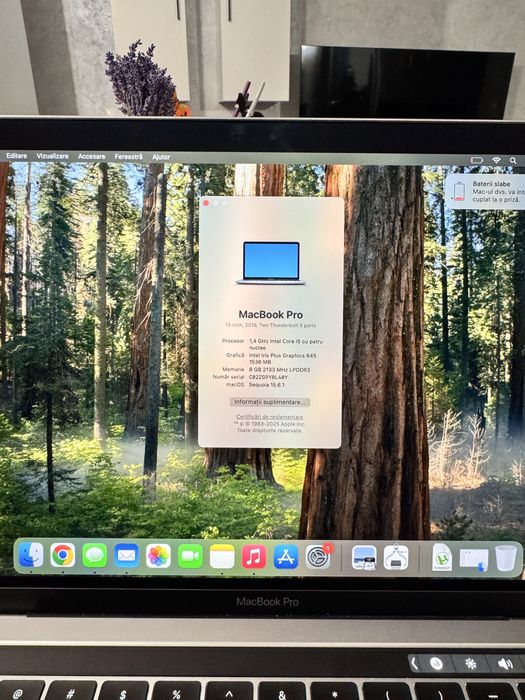Open Spotlight search magnifier icon

click(513, 160)
